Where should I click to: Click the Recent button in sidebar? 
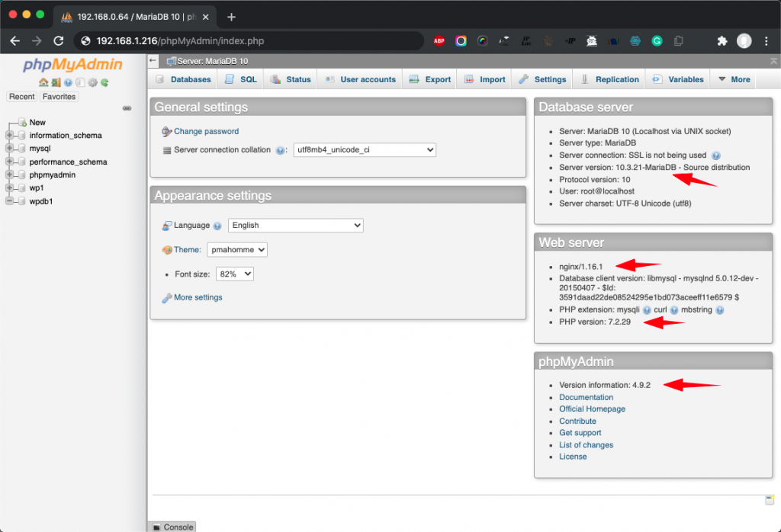[22, 97]
